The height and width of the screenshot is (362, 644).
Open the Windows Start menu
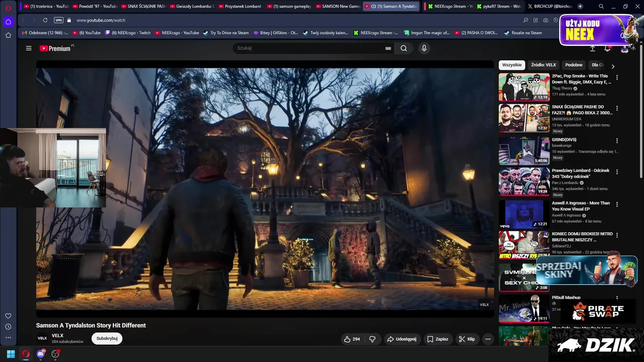[x=11, y=354]
